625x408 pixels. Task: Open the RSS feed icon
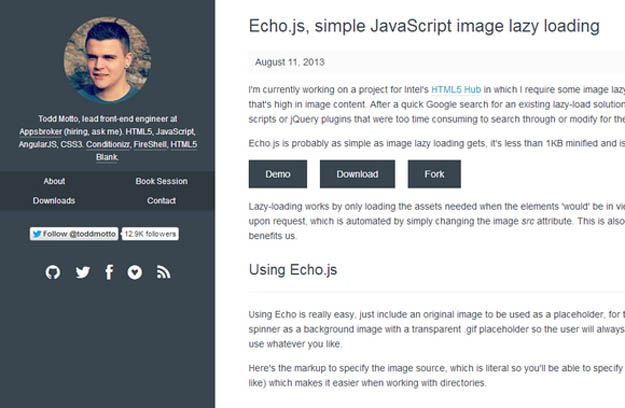(x=163, y=272)
